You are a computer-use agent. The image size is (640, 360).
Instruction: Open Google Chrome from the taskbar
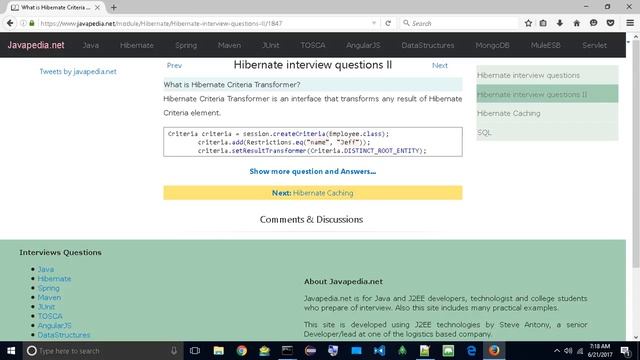pos(242,351)
